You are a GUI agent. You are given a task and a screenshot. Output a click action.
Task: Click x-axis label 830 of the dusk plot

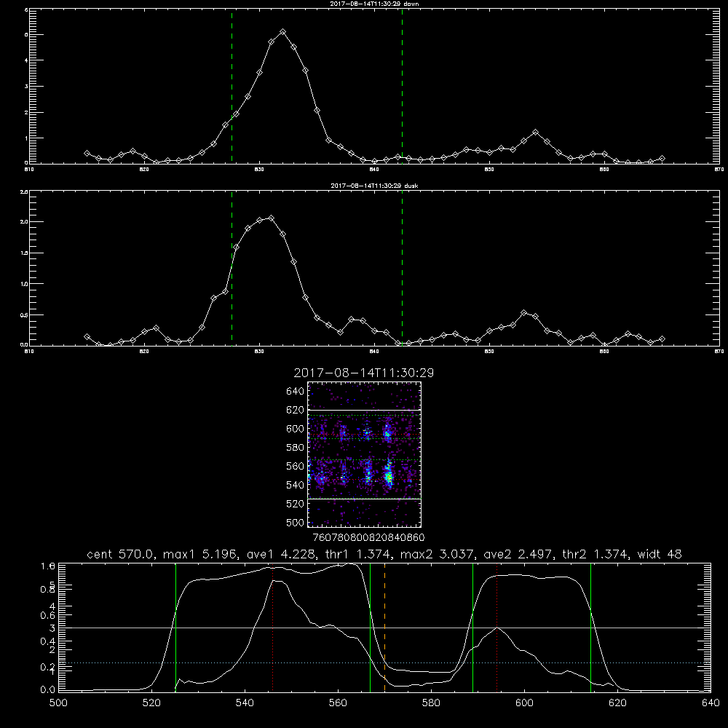(259, 352)
